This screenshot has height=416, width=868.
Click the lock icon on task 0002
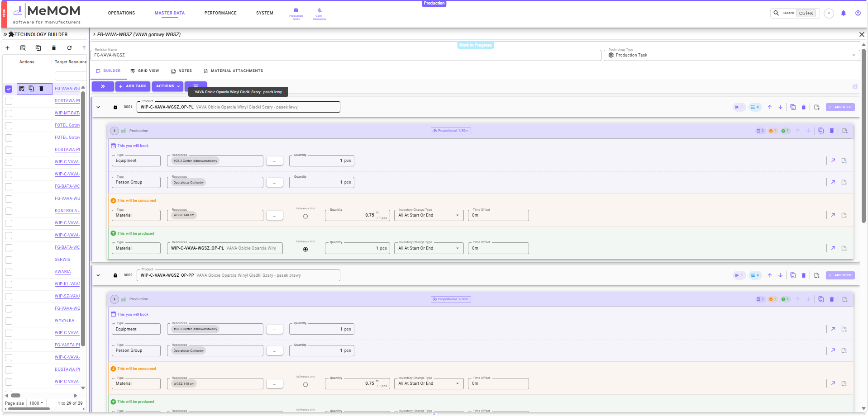tap(115, 275)
